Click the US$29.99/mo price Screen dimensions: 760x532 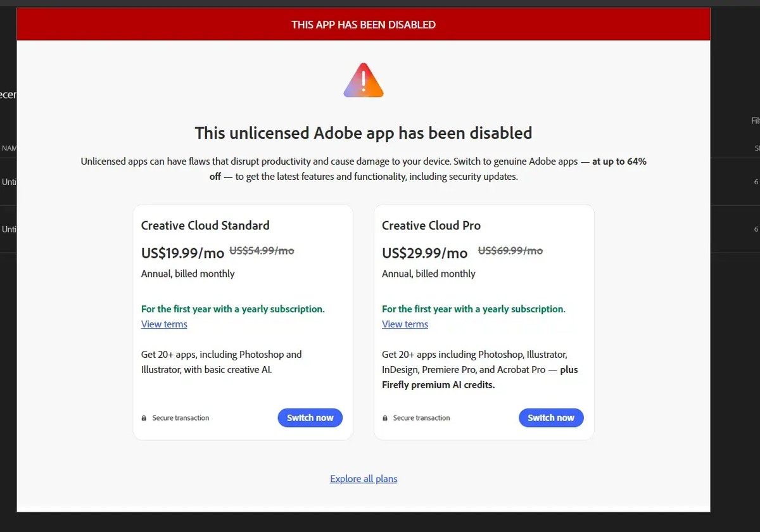424,253
